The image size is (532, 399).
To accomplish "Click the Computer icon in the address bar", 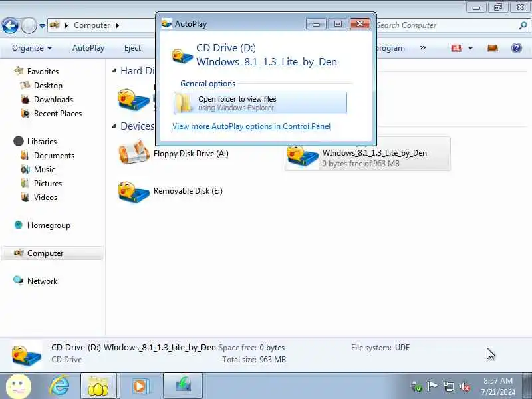I will (x=55, y=25).
